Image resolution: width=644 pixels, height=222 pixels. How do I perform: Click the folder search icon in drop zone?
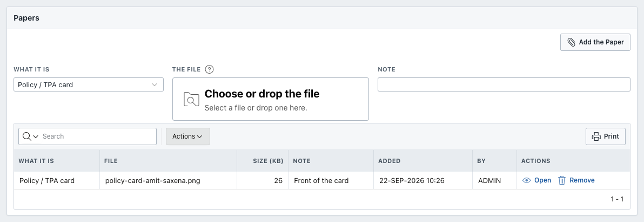coord(191,99)
